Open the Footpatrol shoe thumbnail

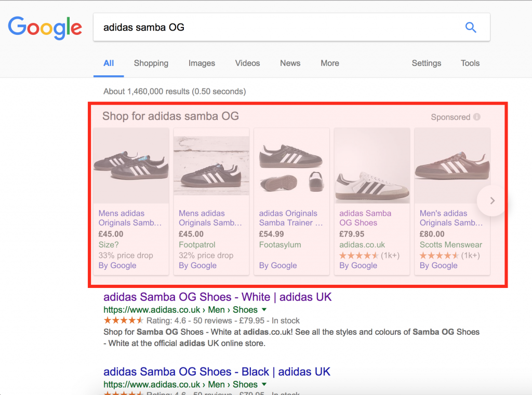click(211, 166)
